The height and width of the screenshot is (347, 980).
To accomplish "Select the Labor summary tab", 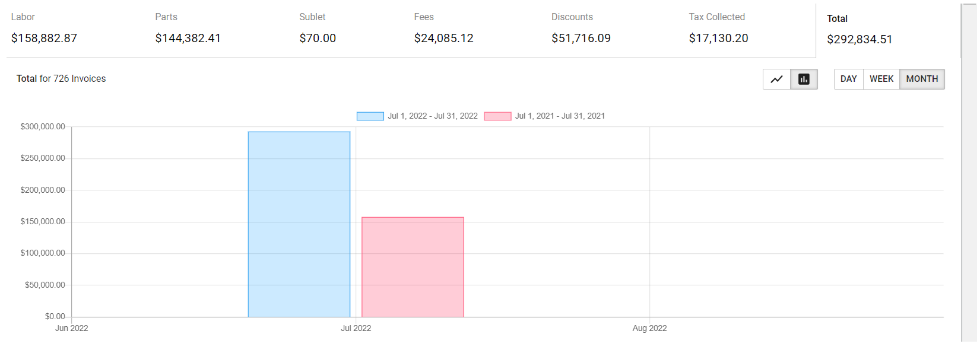I will 44,28.
